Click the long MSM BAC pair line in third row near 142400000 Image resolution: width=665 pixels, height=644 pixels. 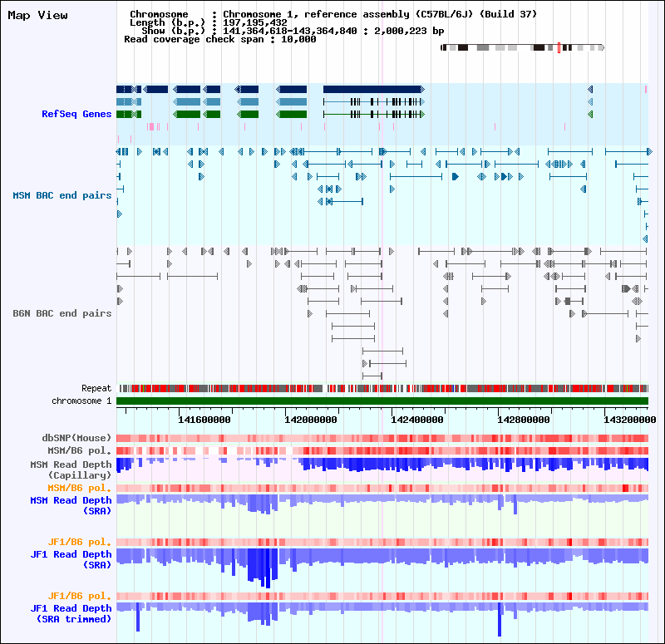pyautogui.click(x=416, y=176)
